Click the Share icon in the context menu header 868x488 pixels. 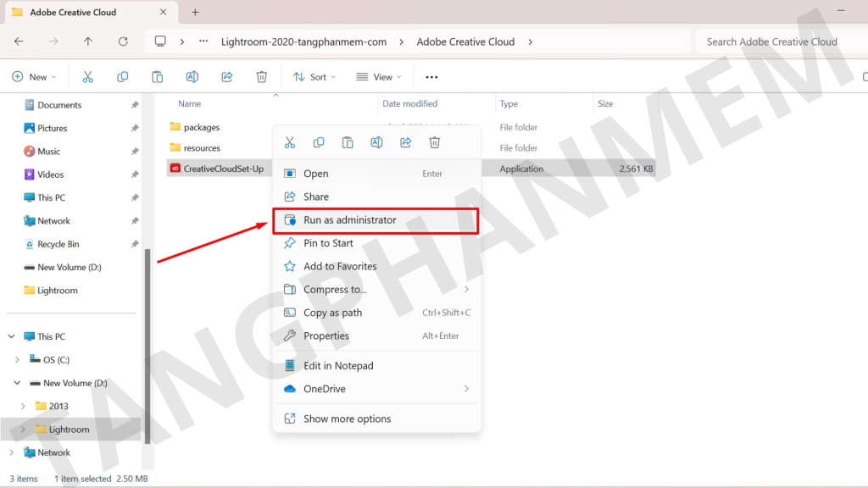406,142
